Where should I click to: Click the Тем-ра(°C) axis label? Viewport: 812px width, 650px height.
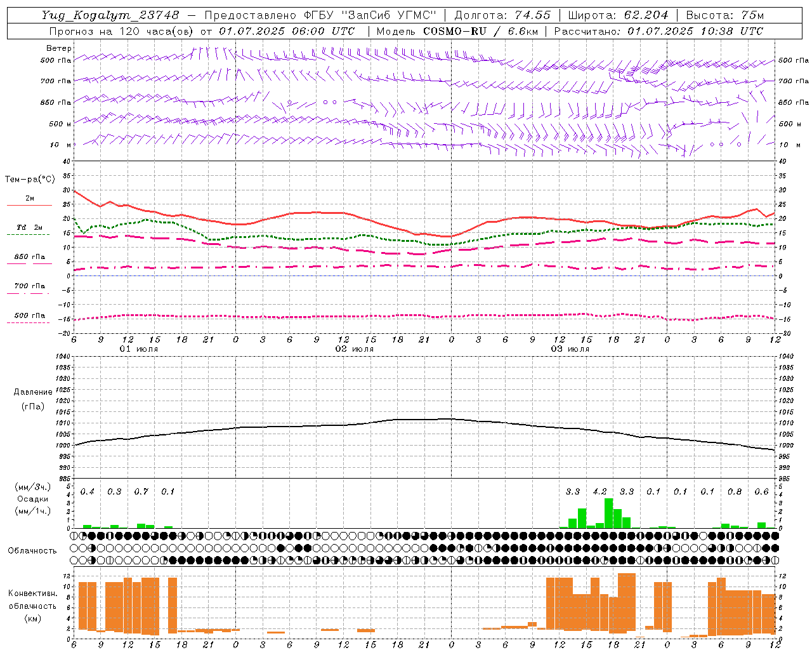click(x=30, y=180)
